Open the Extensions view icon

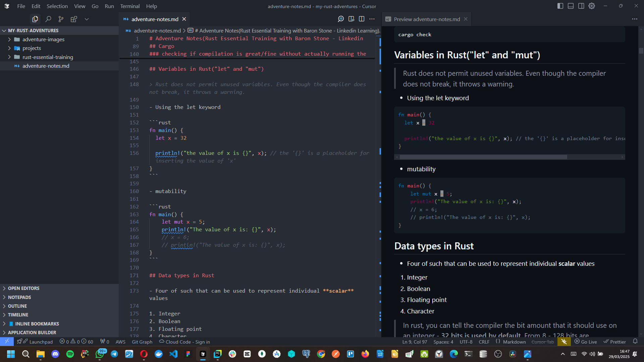pyautogui.click(x=74, y=19)
